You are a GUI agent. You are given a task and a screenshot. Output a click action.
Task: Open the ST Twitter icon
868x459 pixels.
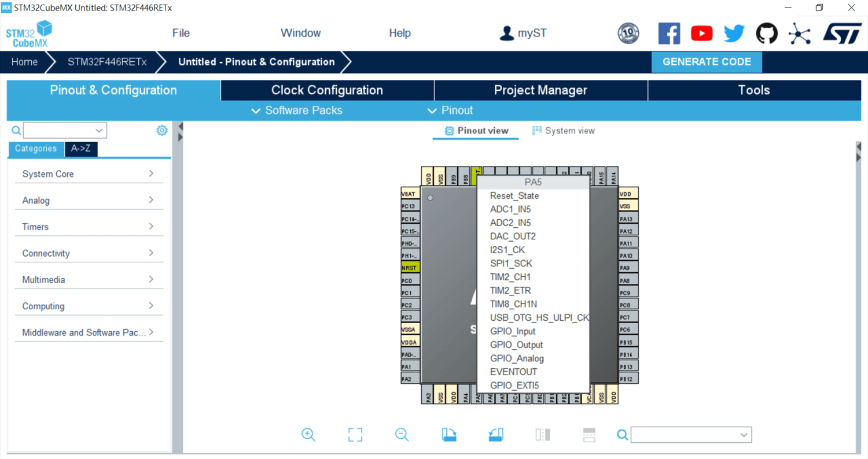pos(734,34)
